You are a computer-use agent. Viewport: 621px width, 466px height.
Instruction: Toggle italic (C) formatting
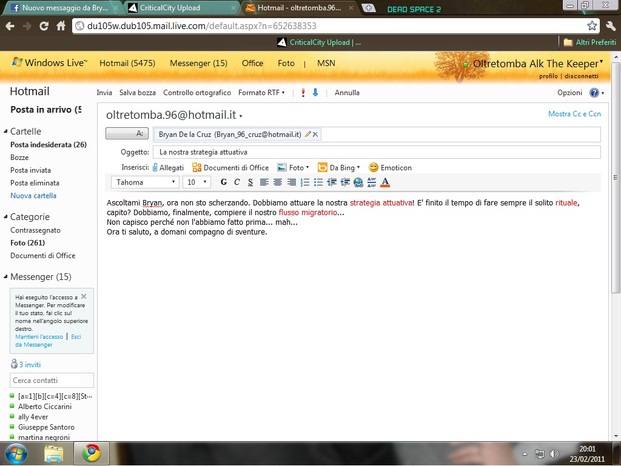pos(237,182)
